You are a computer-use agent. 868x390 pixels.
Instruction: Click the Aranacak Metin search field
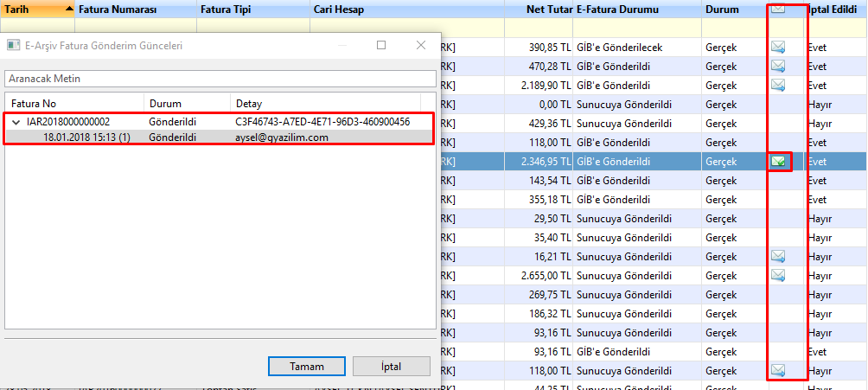tap(220, 79)
